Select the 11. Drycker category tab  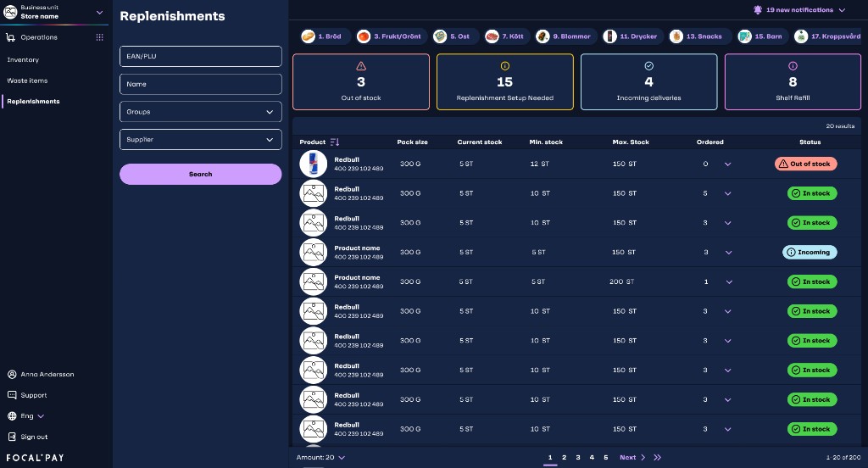[632, 36]
